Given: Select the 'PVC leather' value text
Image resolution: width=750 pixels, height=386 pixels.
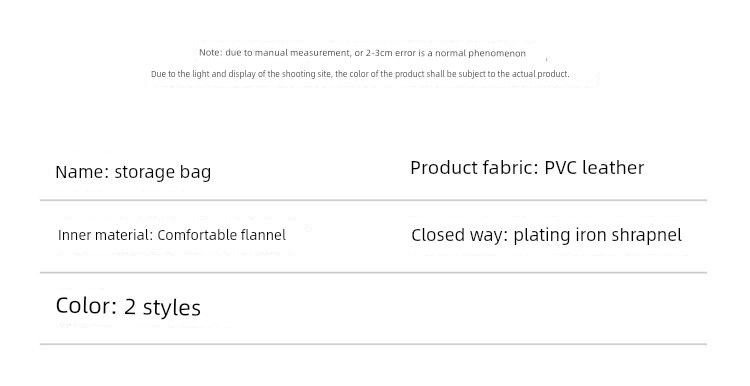Looking at the screenshot, I should pyautogui.click(x=594, y=168).
